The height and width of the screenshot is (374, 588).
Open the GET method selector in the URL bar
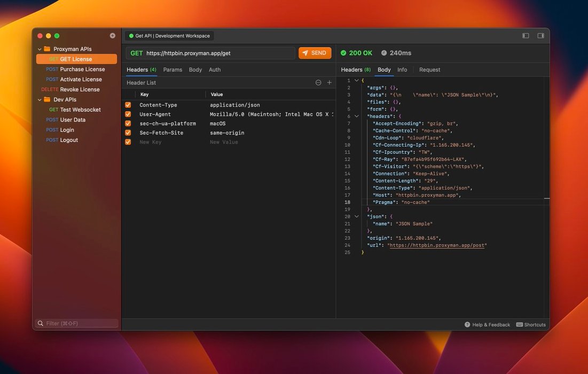coord(137,53)
